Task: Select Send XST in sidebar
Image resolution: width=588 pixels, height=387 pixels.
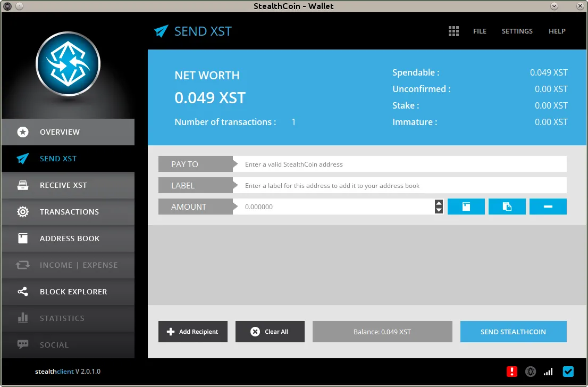Action: point(68,159)
